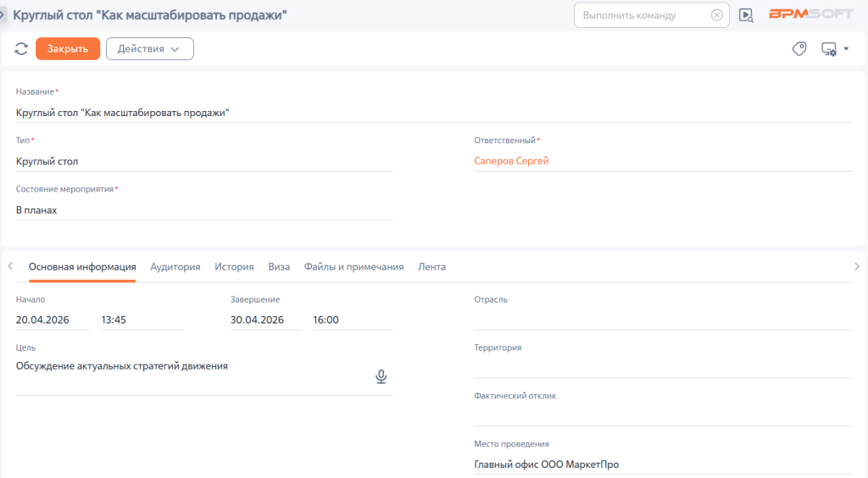This screenshot has width=868, height=478.
Task: Clear the command search with the X icon
Action: click(716, 15)
